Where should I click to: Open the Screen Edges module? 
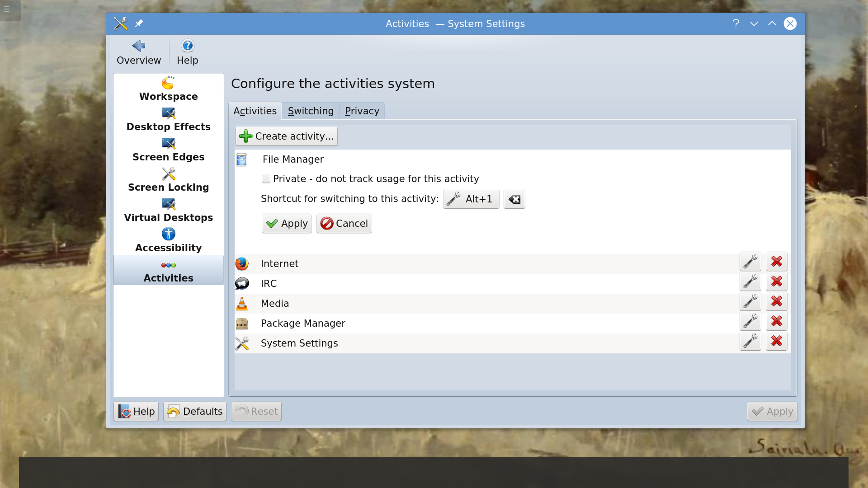coord(169,150)
